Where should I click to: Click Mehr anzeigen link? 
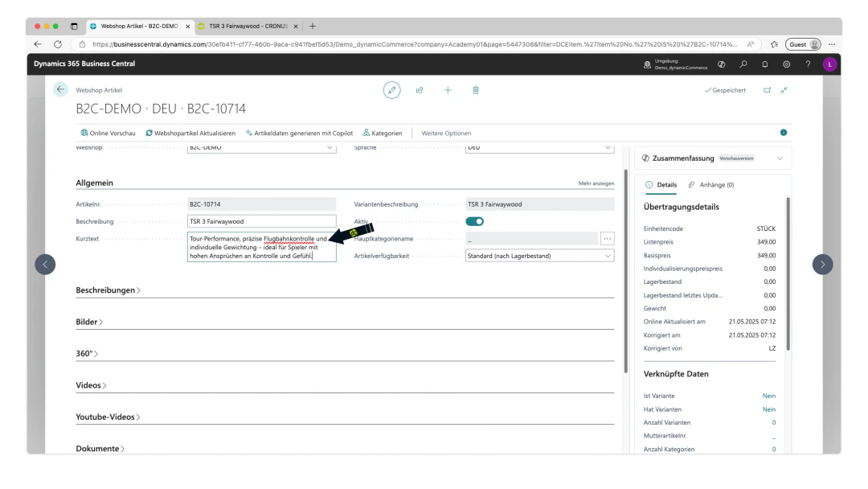coord(596,183)
